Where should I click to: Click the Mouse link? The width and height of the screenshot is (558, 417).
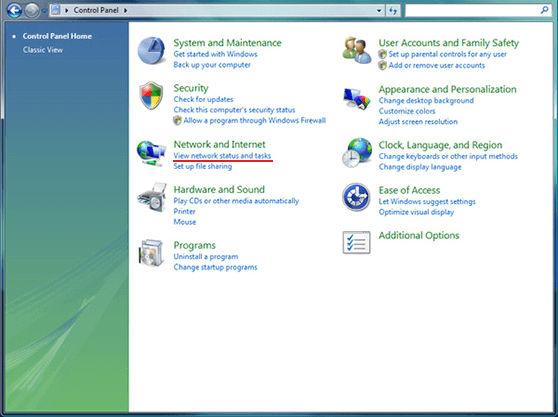[x=185, y=222]
